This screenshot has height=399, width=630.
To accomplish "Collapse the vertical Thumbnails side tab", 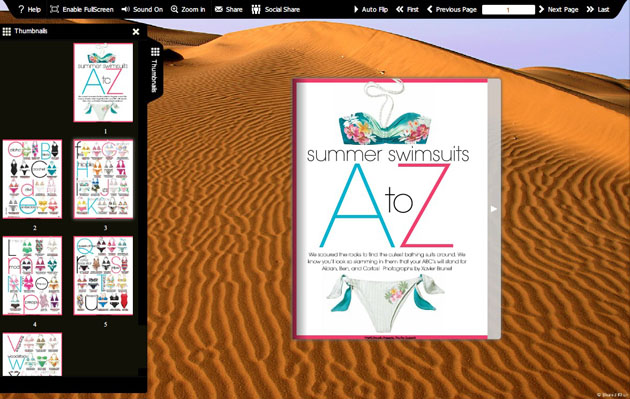I will [155, 70].
